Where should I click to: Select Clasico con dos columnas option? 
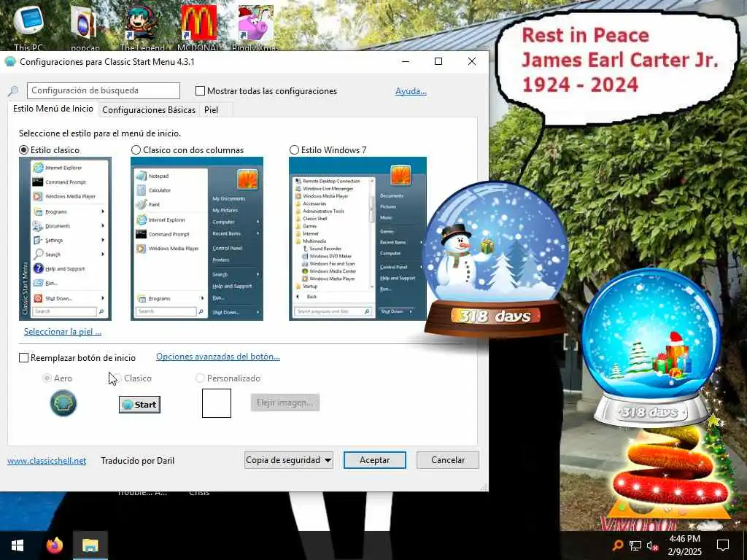pyautogui.click(x=136, y=150)
